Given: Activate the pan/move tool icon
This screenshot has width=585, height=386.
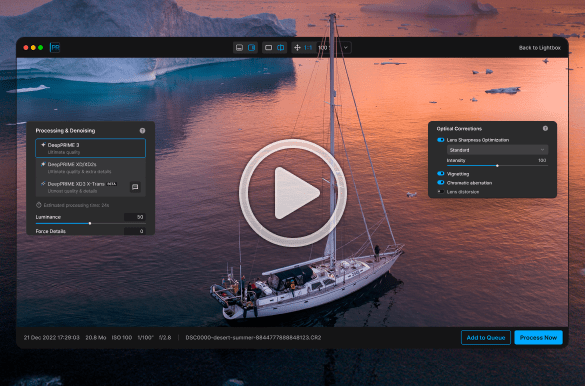Looking at the screenshot, I should [297, 47].
